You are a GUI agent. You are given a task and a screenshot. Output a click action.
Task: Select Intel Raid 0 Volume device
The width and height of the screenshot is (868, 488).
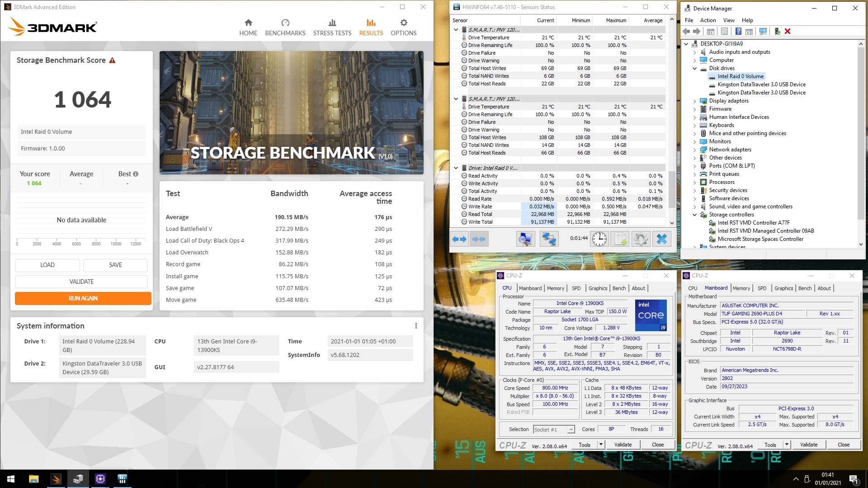[741, 76]
